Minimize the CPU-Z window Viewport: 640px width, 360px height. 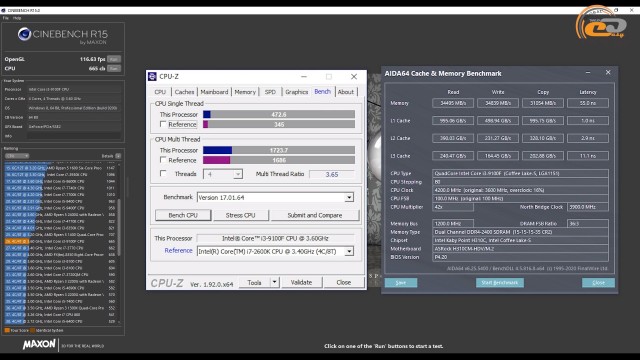[x=304, y=76]
